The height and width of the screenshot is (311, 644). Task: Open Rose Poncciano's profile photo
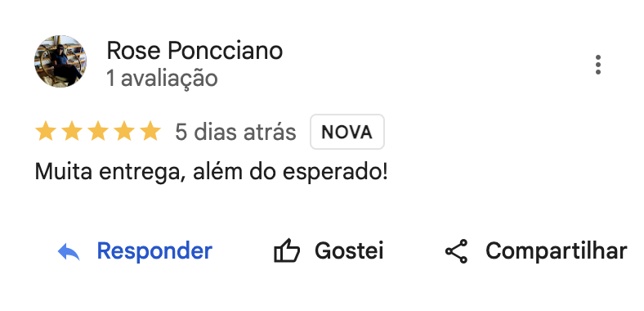coord(60,61)
